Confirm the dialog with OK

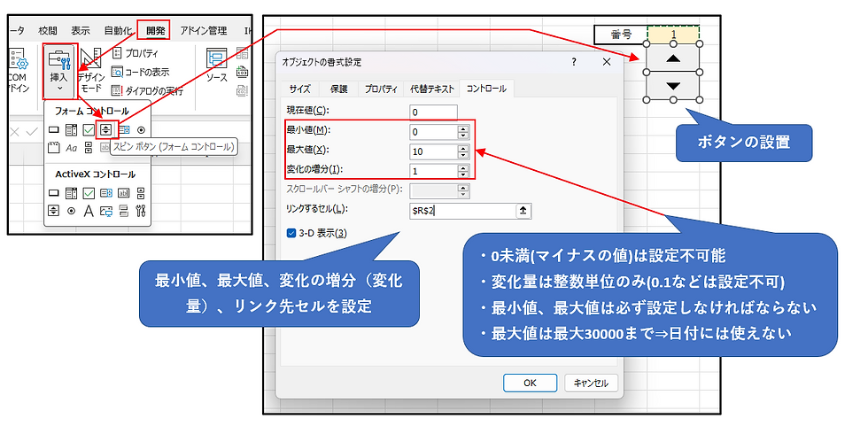pyautogui.click(x=530, y=383)
